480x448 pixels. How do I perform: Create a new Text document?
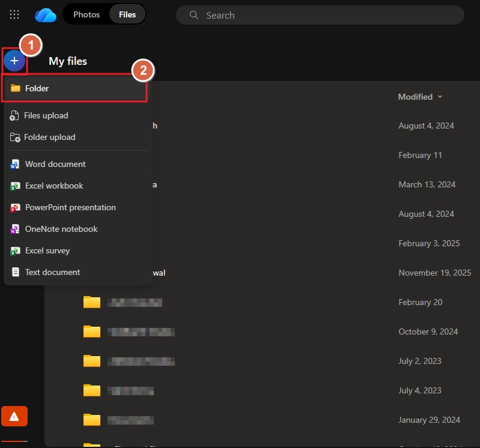point(78,272)
